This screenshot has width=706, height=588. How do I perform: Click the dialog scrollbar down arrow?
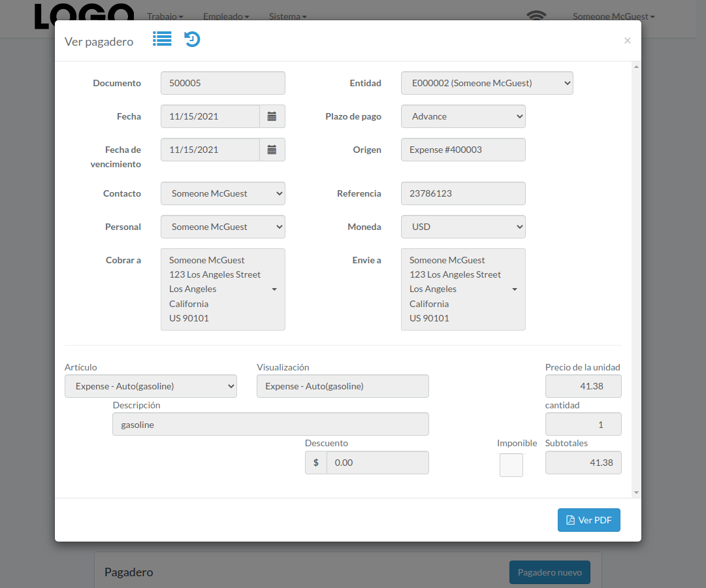point(636,493)
